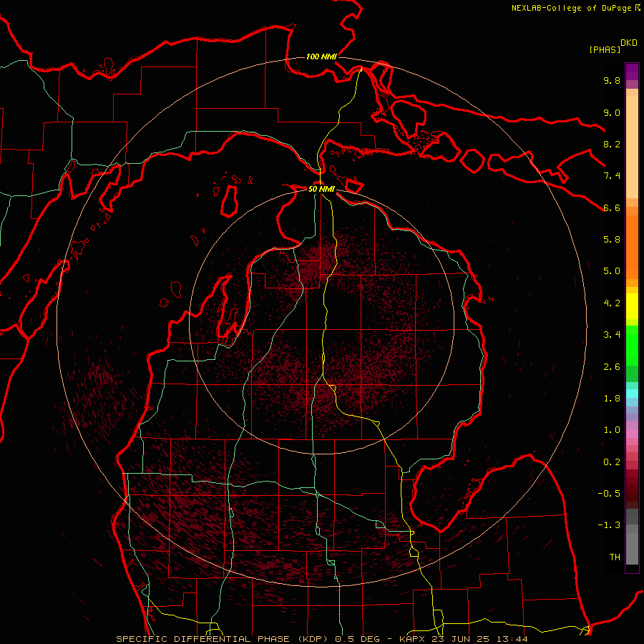This screenshot has width=644, height=644.
Task: Select the 100 NMI range ring label
Action: 321,57
